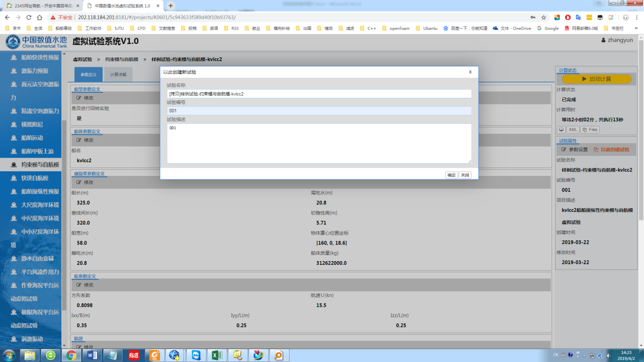Open the Files button in 计算状态 panel
This screenshot has width=644, height=362.
pyautogui.click(x=590, y=130)
